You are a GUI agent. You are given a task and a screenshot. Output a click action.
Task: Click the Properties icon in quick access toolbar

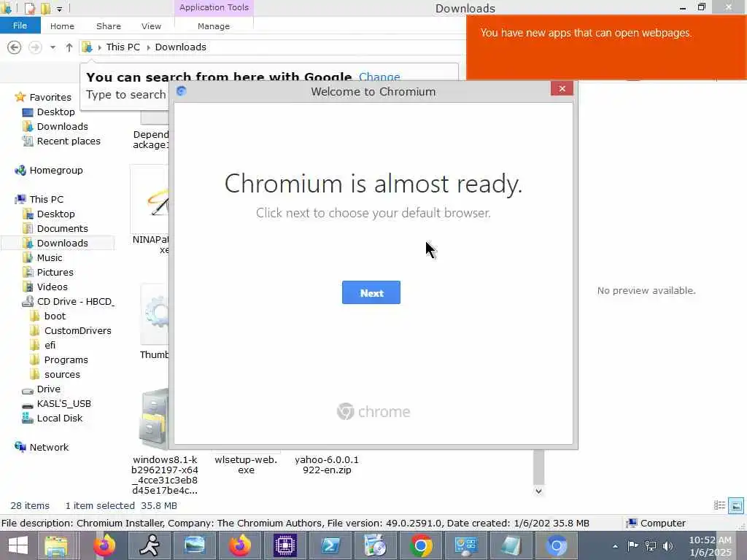tap(30, 8)
